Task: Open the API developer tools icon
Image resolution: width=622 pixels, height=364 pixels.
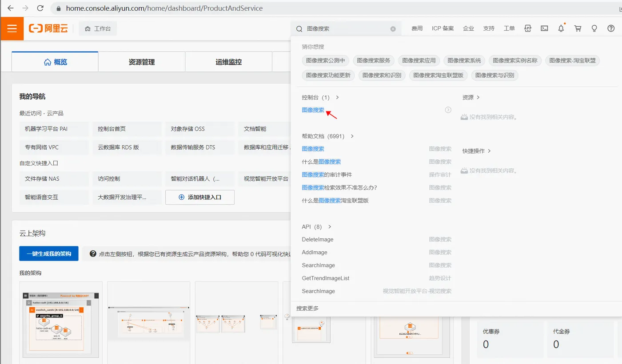Action: [x=528, y=28]
